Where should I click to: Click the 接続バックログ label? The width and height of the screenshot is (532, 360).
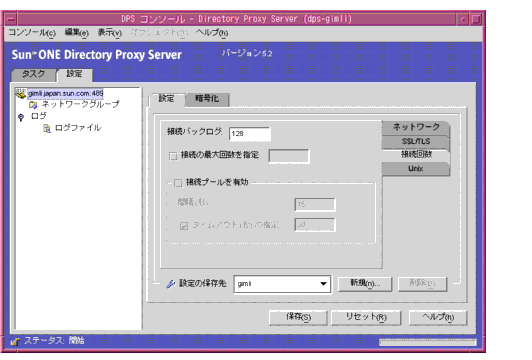click(195, 132)
